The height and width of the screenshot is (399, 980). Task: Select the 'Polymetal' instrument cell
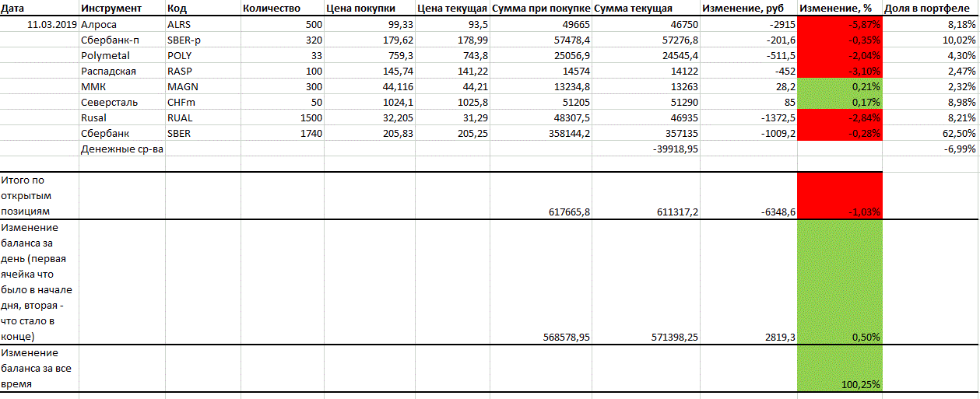[122, 55]
